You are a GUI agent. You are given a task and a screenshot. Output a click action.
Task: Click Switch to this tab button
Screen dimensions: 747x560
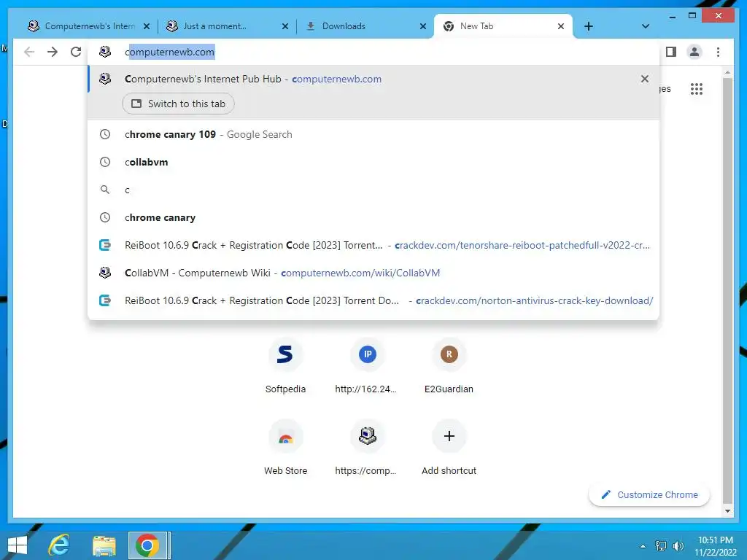coord(178,104)
